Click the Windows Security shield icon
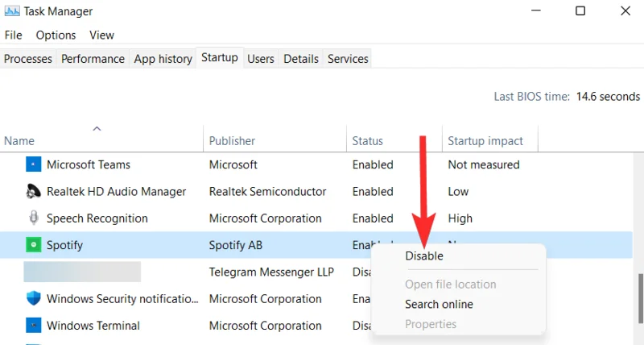Image resolution: width=644 pixels, height=345 pixels. 33,298
